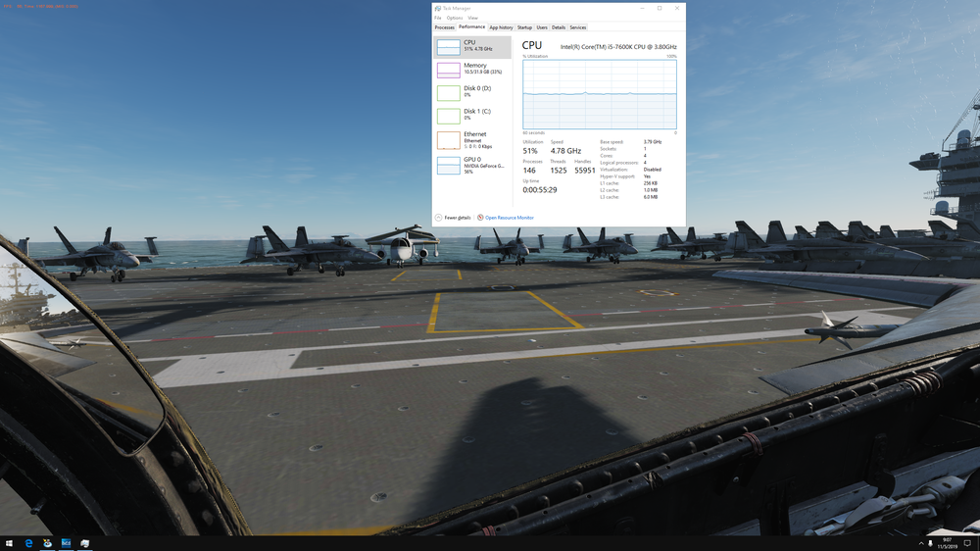
Task: Open Resource Monitor link
Action: (x=505, y=218)
